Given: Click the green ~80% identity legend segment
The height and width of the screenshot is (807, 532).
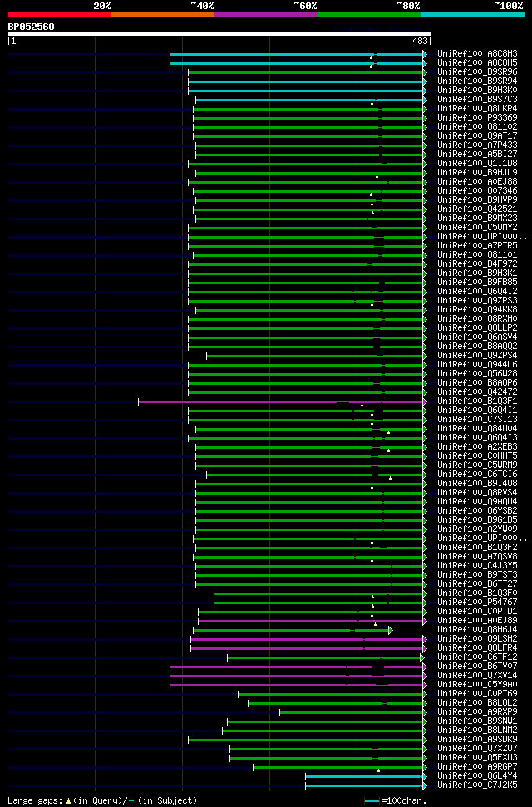Looking at the screenshot, I should click(369, 15).
